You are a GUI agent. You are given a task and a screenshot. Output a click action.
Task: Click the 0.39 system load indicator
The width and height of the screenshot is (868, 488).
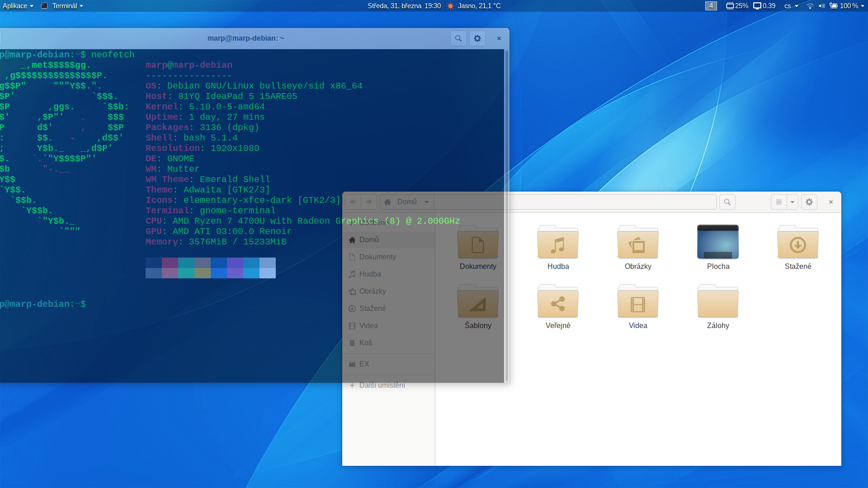coord(764,6)
